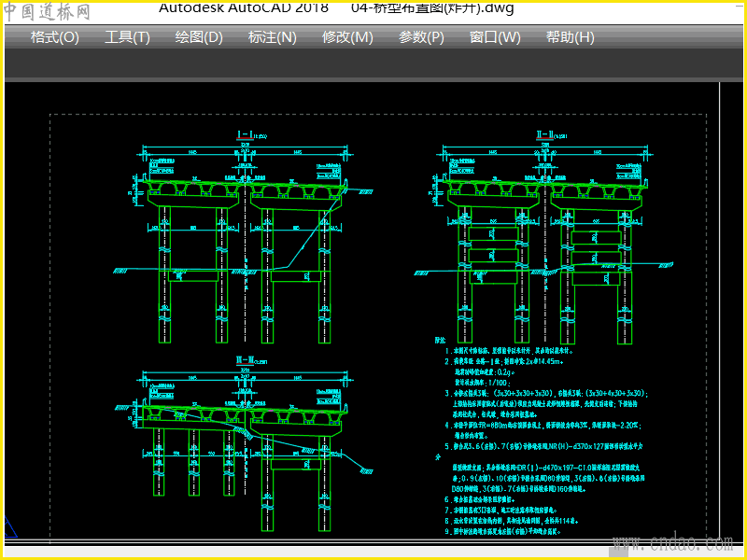747x560 pixels.
Task: Open the 修改(M) modify menu
Action: point(347,37)
